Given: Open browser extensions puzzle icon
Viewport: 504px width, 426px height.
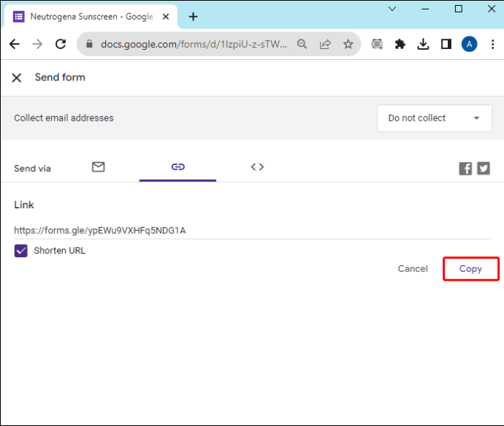Looking at the screenshot, I should 400,44.
